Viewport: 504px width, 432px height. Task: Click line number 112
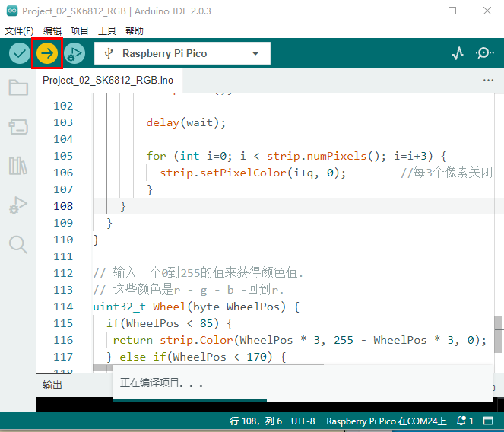coord(63,273)
